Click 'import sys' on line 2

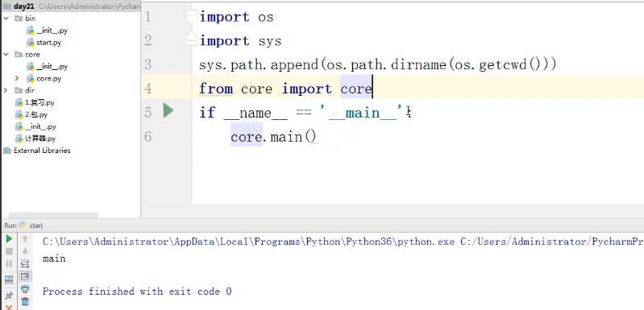click(x=240, y=41)
